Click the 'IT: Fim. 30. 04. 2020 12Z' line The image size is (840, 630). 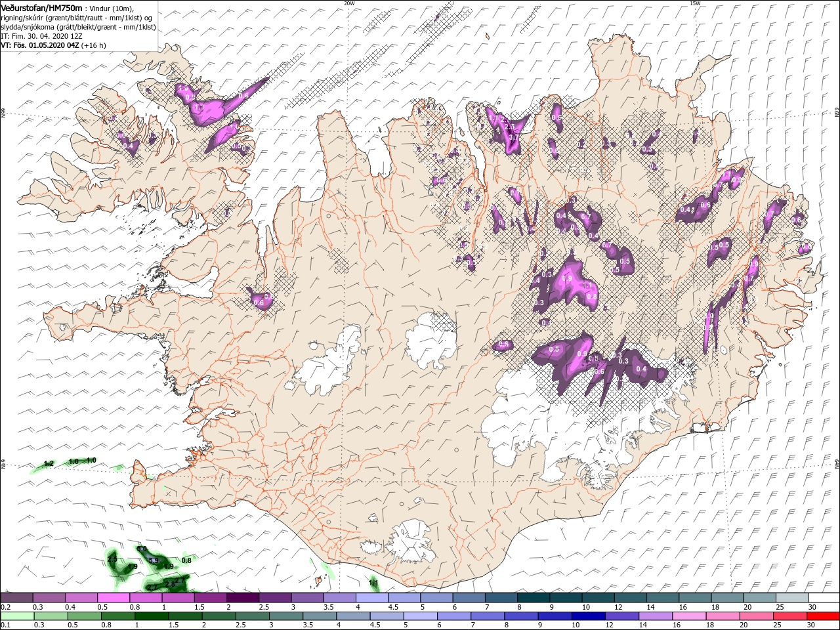[41, 36]
